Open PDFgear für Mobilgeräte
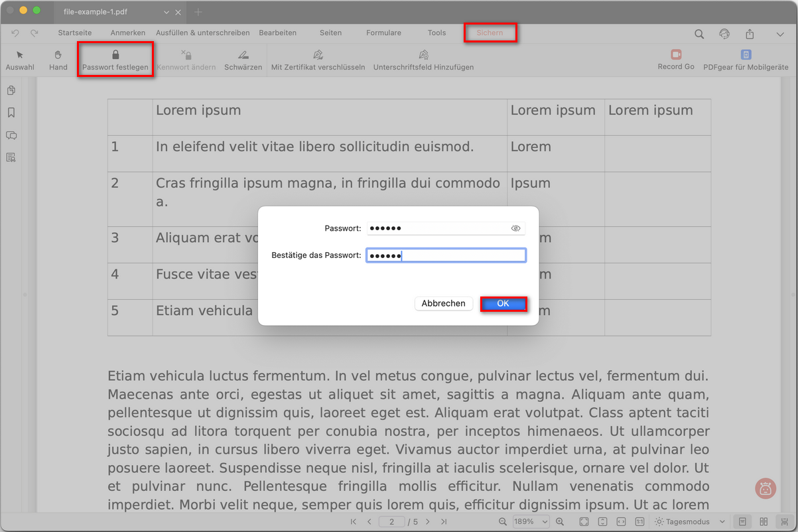The height and width of the screenshot is (532, 798). (x=746, y=60)
